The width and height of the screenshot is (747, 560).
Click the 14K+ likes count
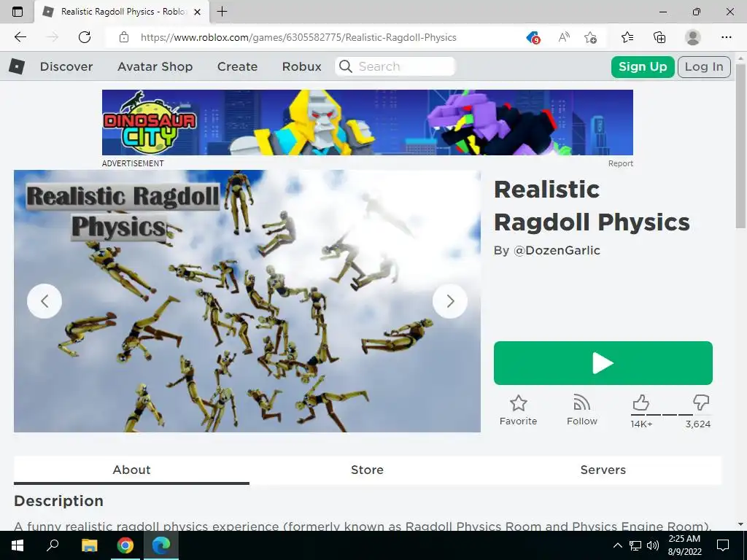[x=641, y=424]
